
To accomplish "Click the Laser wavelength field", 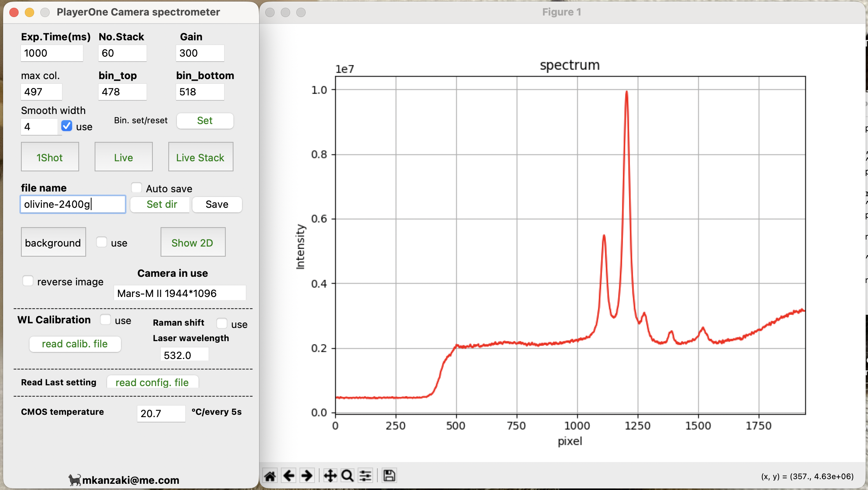I will [x=184, y=355].
